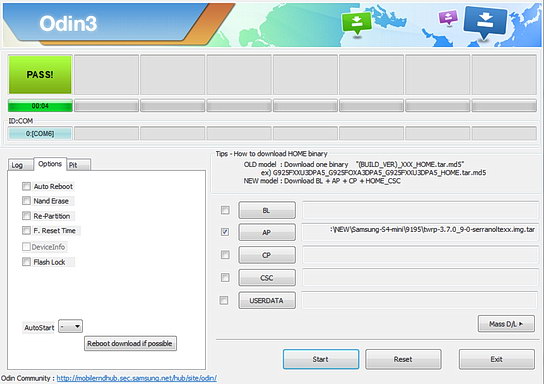Screen dimensions: 544x384
Task: Click the Start button
Action: coord(321,359)
